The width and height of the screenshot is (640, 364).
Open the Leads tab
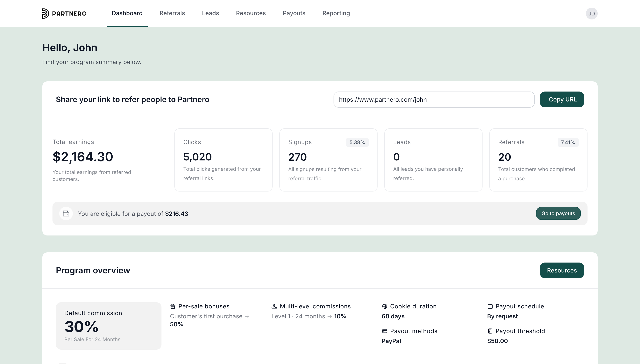[x=210, y=13]
